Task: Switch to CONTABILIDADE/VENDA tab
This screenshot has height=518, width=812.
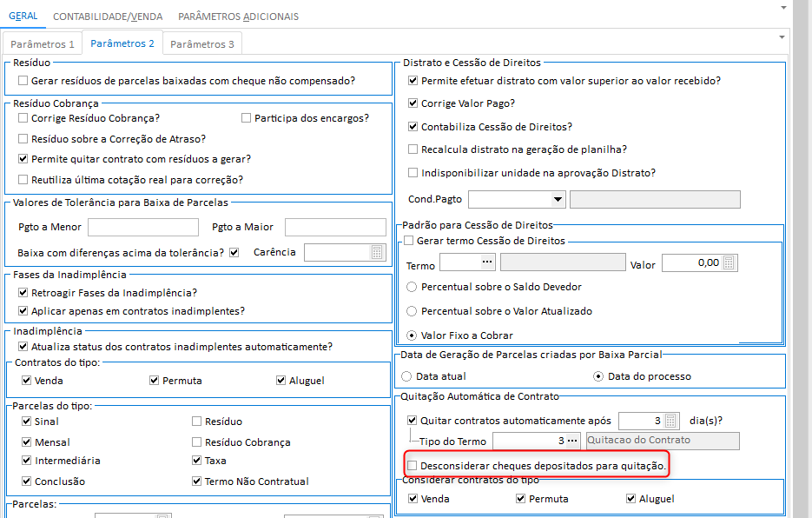Action: (107, 17)
